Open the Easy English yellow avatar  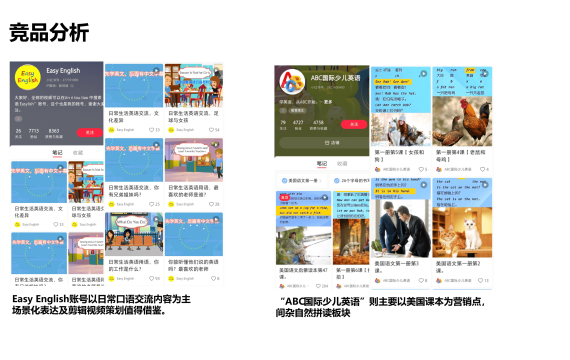click(28, 77)
